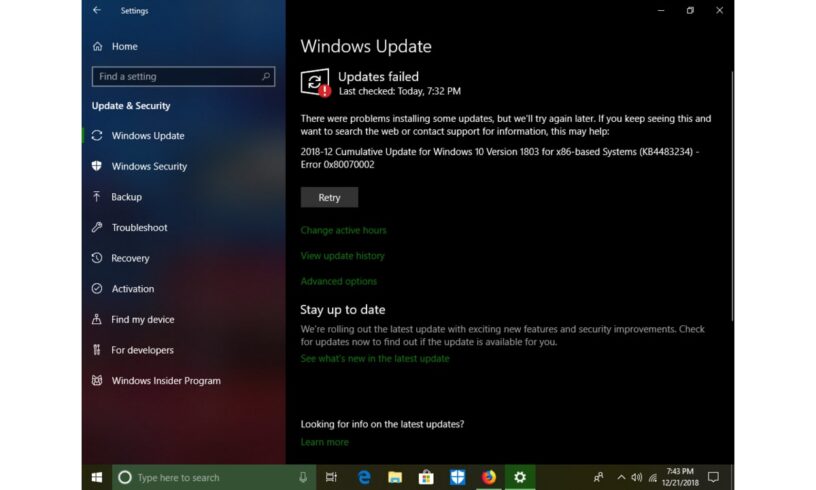
Task: Open File Explorer from the taskbar
Action: pyautogui.click(x=395, y=478)
